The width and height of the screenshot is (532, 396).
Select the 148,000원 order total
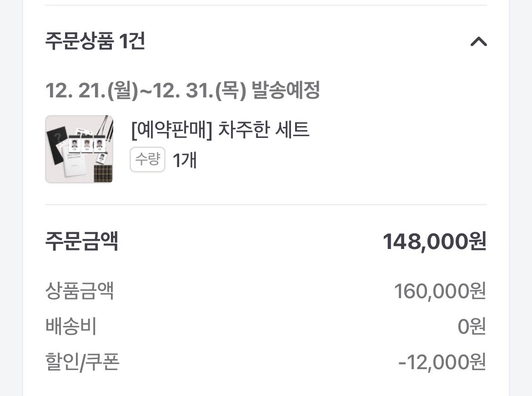coord(435,242)
